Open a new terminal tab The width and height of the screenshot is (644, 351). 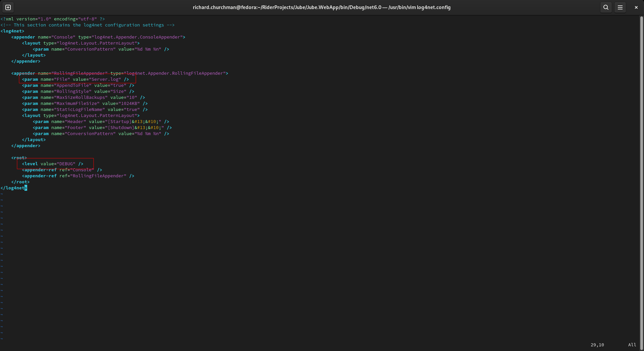pos(8,7)
